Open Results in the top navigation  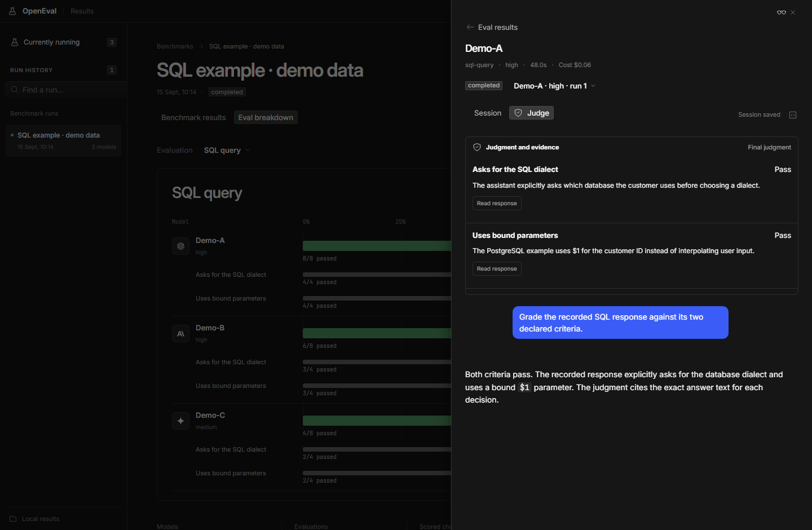[82, 11]
